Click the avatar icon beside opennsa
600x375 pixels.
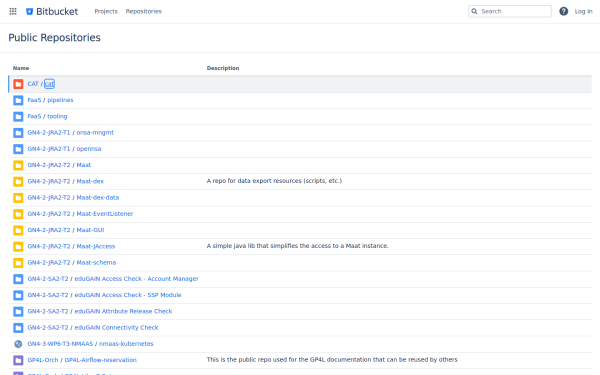tap(18, 149)
